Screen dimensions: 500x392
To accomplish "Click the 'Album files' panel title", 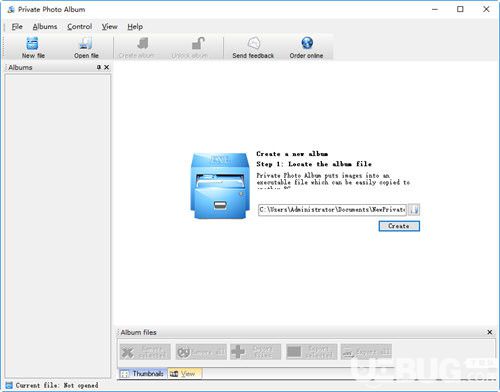I will click(x=138, y=332).
